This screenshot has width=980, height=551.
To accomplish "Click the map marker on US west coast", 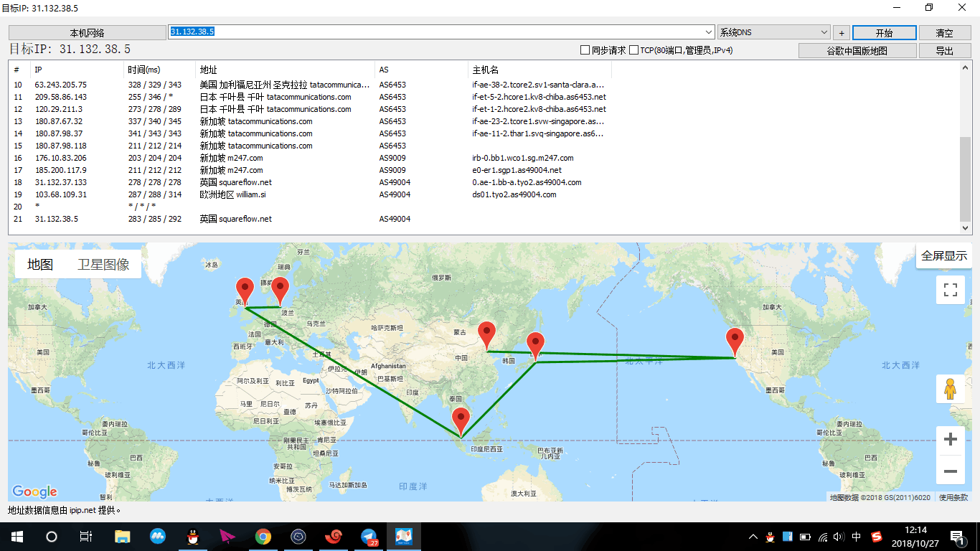I will [x=735, y=342].
